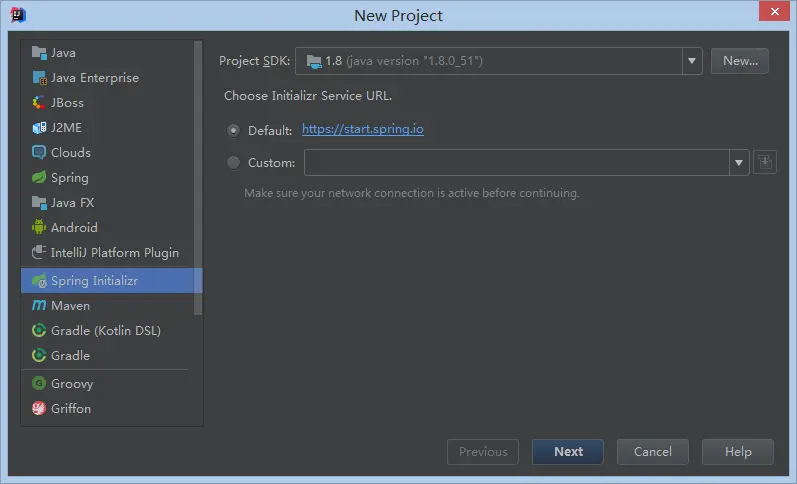Select IntelliJ Platform Plugin entry
The image size is (797, 484).
click(x=107, y=252)
